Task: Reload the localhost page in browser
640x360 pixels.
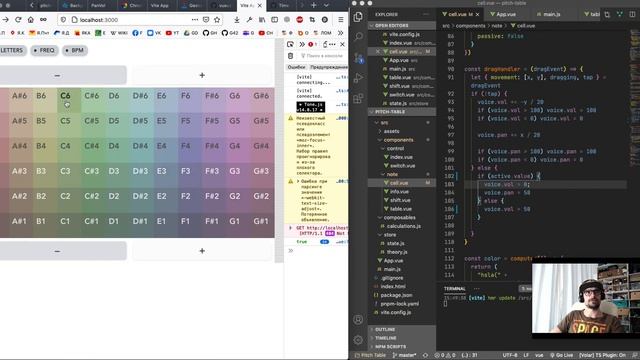Action: click(18, 20)
